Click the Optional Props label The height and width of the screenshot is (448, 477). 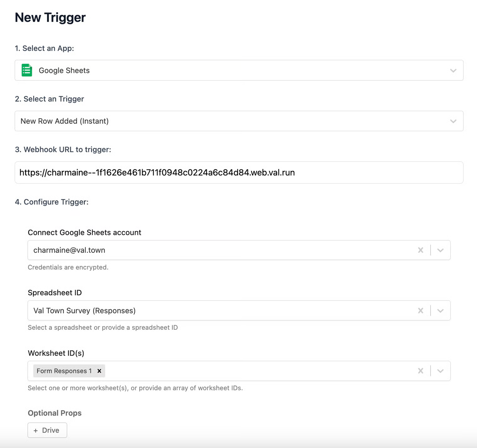pyautogui.click(x=55, y=413)
